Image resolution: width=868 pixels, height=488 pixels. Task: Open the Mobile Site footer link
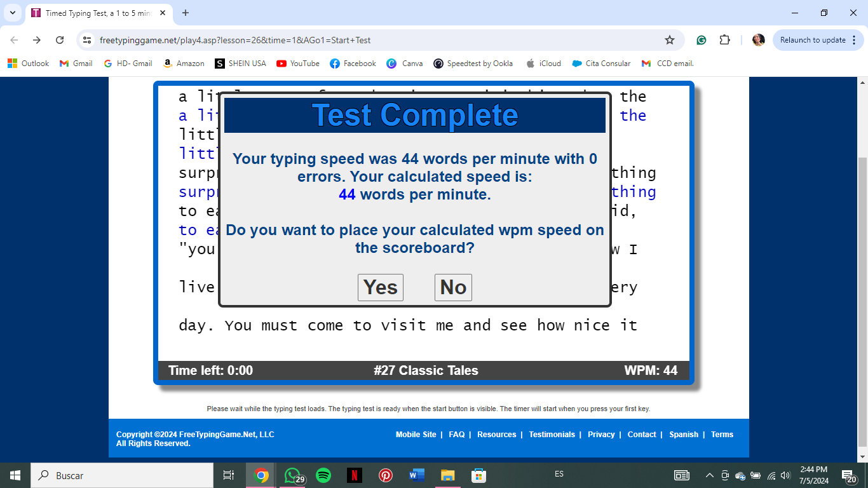(416, 435)
